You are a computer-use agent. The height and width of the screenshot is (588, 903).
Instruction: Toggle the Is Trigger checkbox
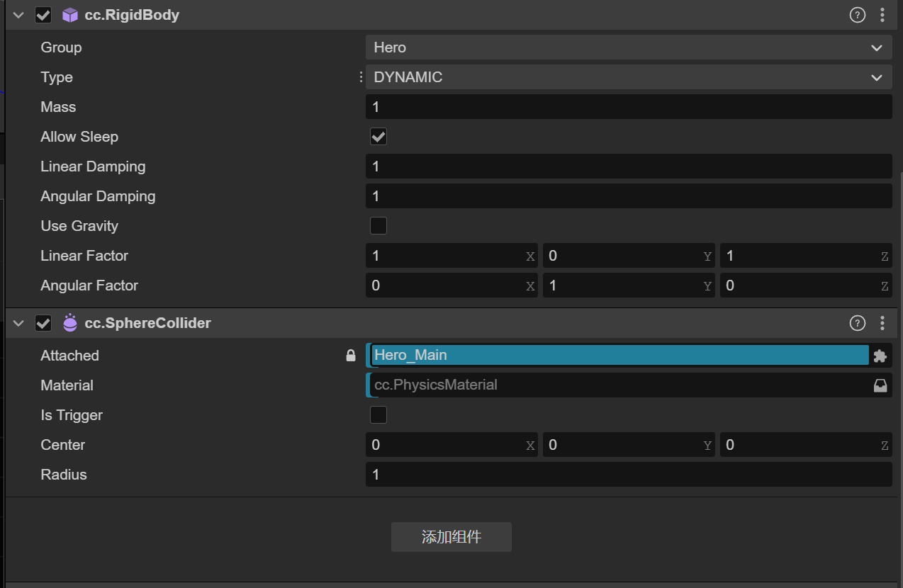click(x=378, y=415)
